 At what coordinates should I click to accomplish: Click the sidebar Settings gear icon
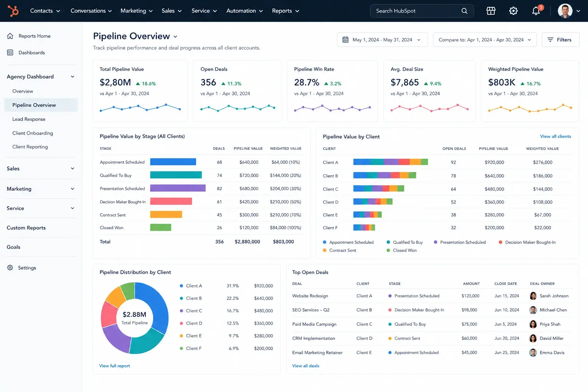[x=10, y=268]
